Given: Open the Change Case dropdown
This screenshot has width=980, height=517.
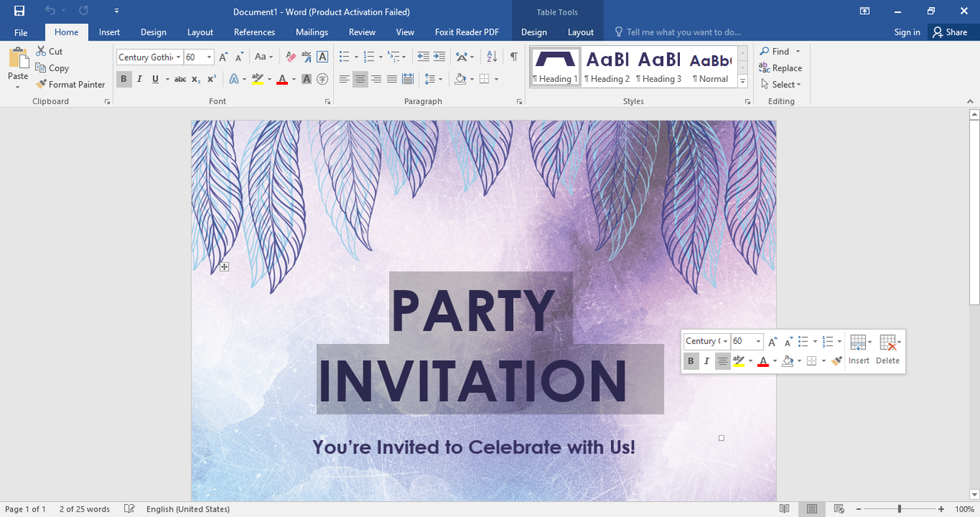Looking at the screenshot, I should tap(263, 57).
